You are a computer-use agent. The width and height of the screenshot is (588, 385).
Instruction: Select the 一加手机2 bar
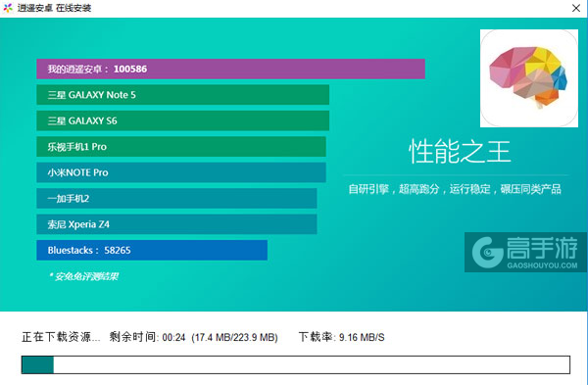point(176,198)
